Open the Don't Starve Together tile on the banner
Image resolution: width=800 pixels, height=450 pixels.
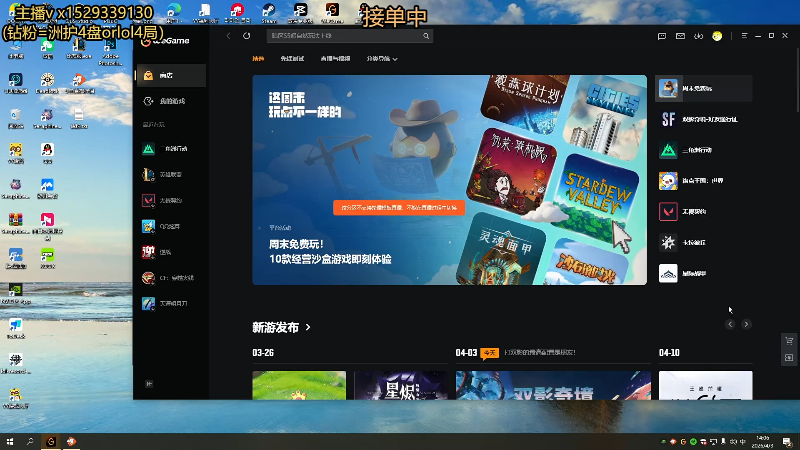(512, 171)
